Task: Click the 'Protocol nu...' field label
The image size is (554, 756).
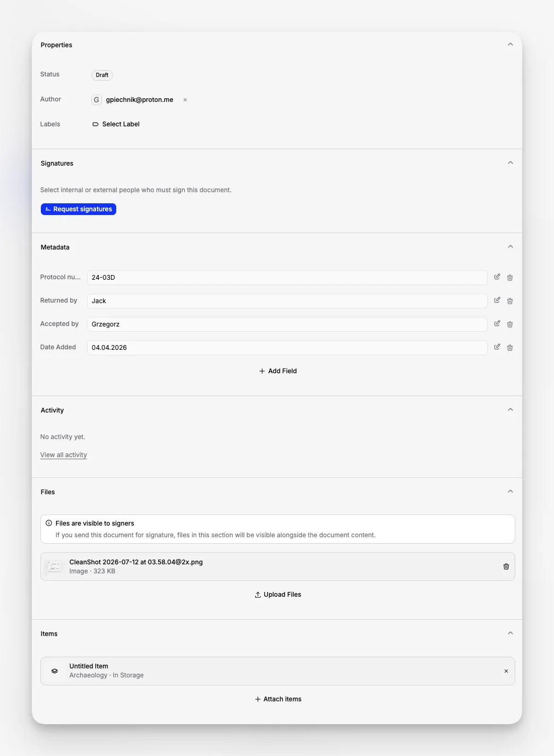Action: coord(60,277)
